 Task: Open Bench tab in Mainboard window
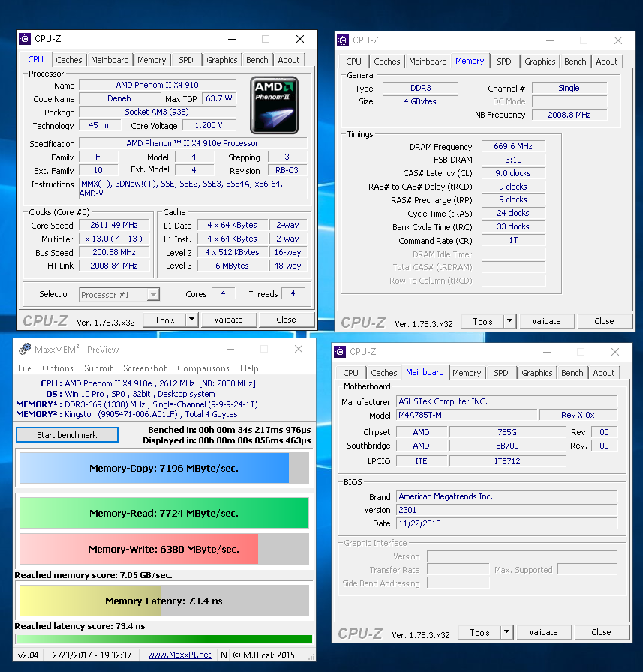(x=572, y=373)
